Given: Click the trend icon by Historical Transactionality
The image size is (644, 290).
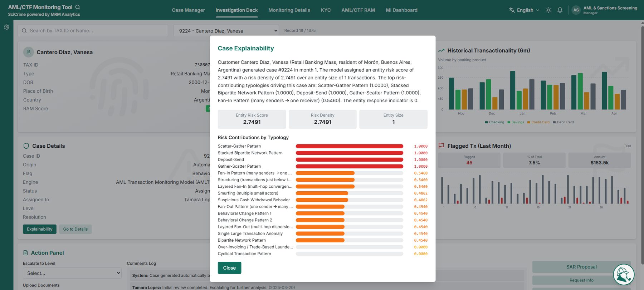Looking at the screenshot, I should tap(441, 50).
